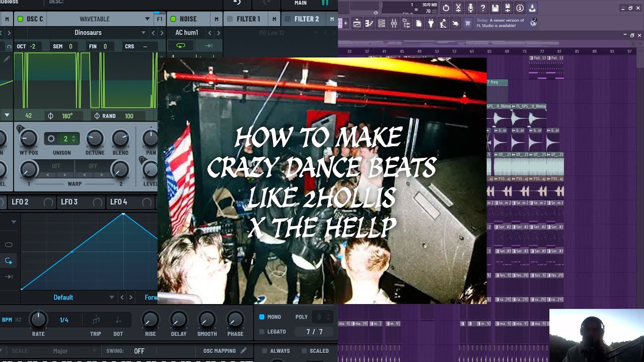Click the scissors one-click audio tool
The image size is (644, 362).
point(458,8)
